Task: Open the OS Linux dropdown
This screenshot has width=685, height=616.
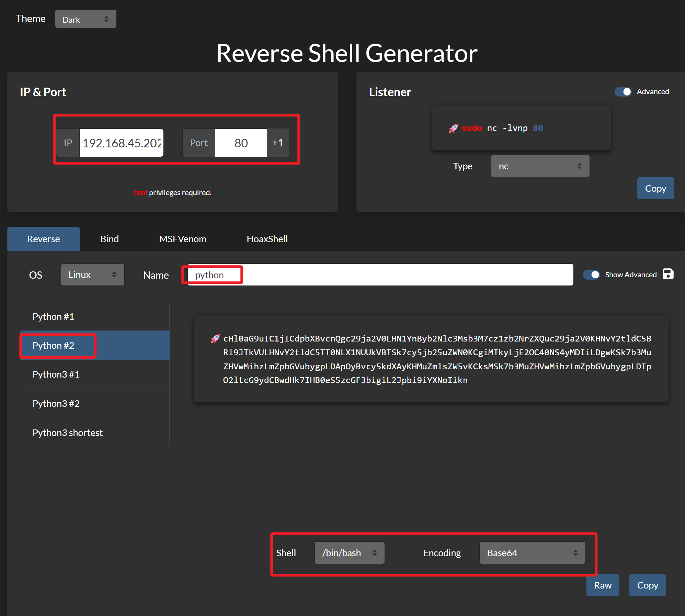Action: 92,275
